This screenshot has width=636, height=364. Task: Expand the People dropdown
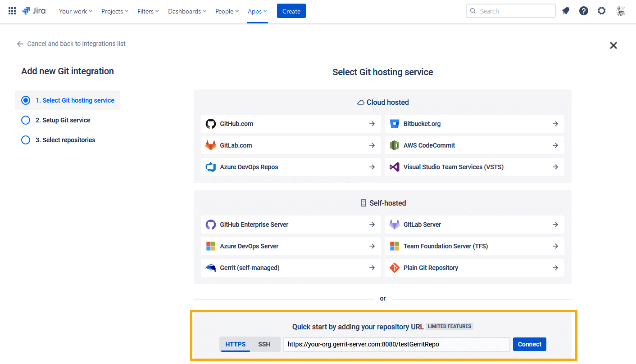coord(227,11)
